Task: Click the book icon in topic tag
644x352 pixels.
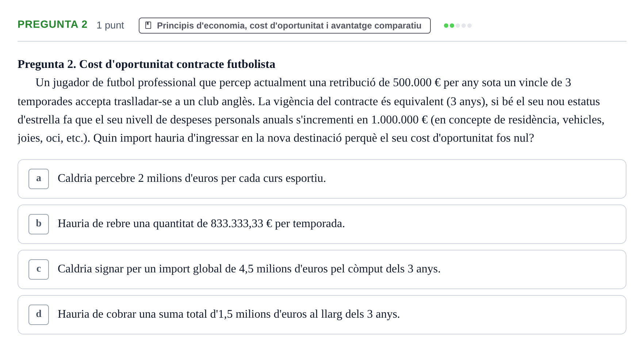Action: 148,25
